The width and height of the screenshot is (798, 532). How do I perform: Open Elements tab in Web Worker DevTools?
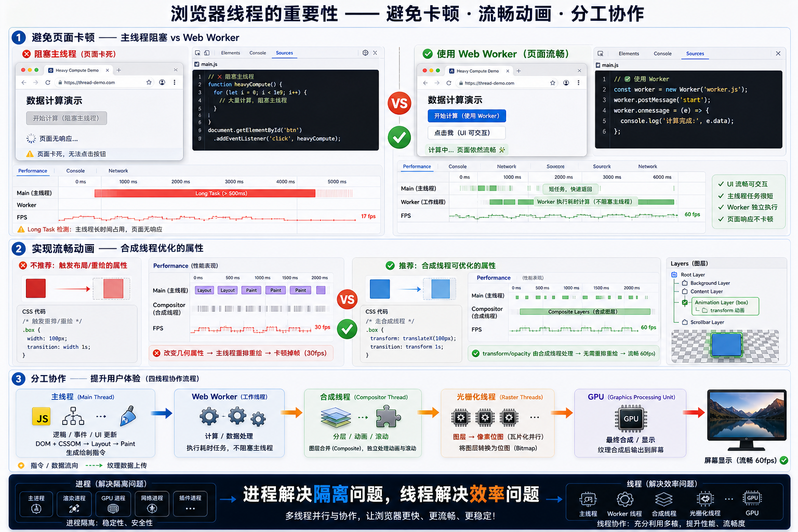tap(629, 54)
